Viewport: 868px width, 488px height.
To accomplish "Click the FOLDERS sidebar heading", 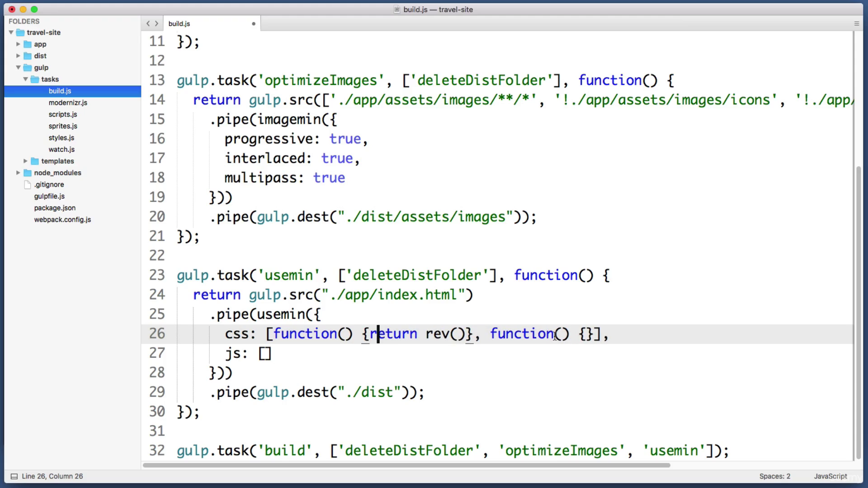I will point(24,21).
